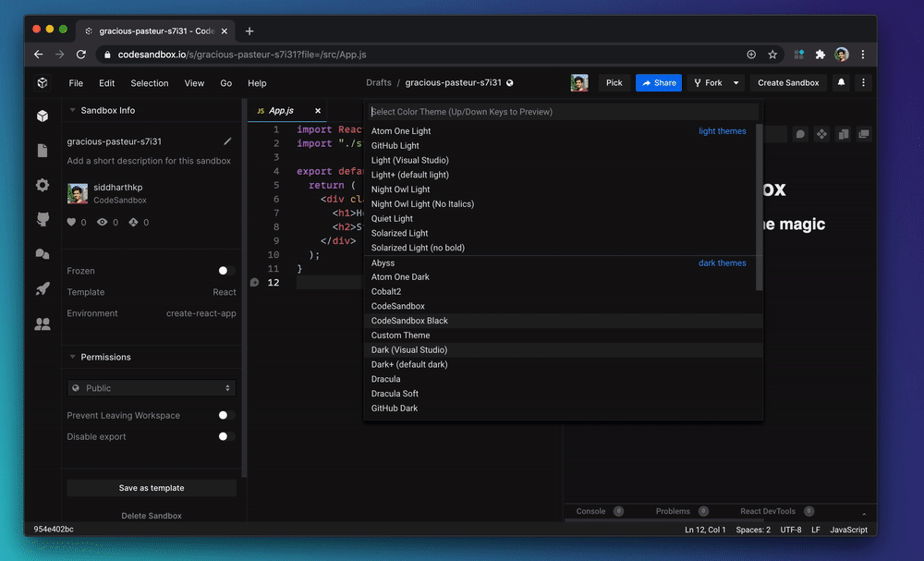Go back in browser history
The width and height of the screenshot is (924, 561).
(38, 55)
